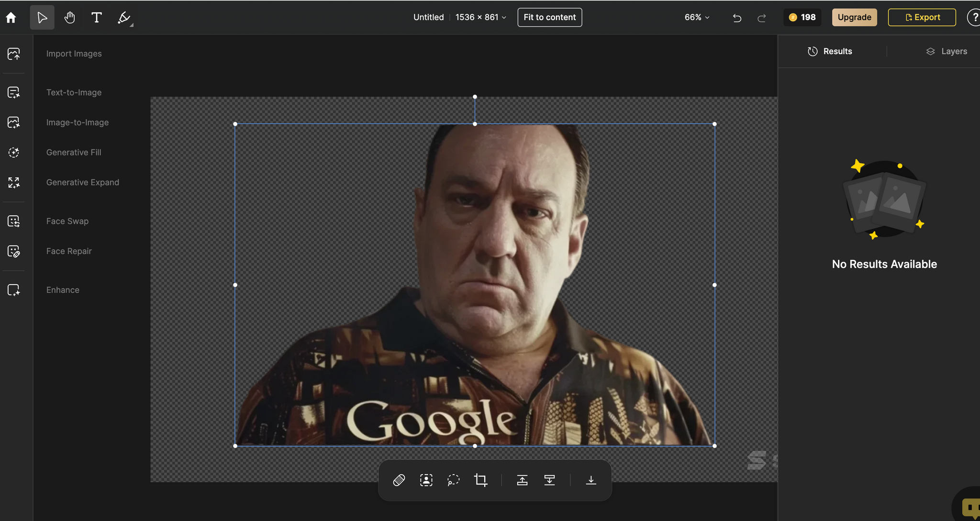This screenshot has height=521, width=980.
Task: Click the Import Images sidebar icon
Action: 14,54
